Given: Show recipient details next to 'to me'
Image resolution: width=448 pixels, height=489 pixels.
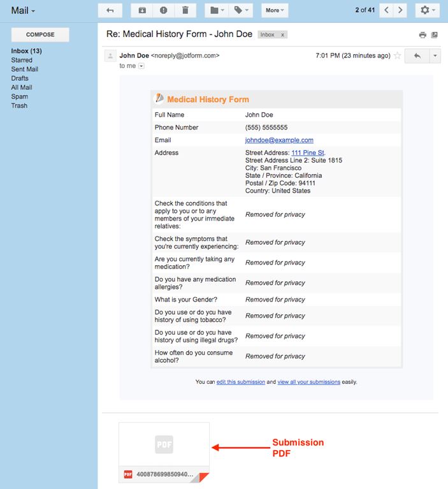Looking at the screenshot, I should [141, 66].
